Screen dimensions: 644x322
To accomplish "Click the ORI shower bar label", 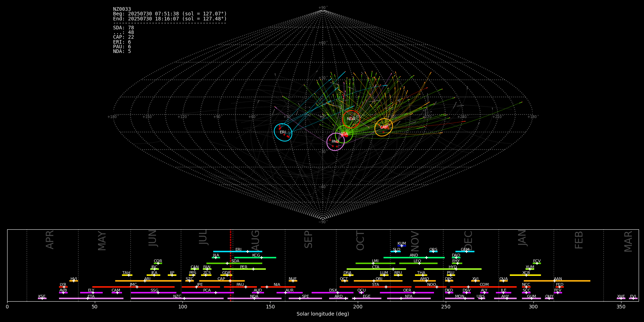I will [x=379, y=279].
